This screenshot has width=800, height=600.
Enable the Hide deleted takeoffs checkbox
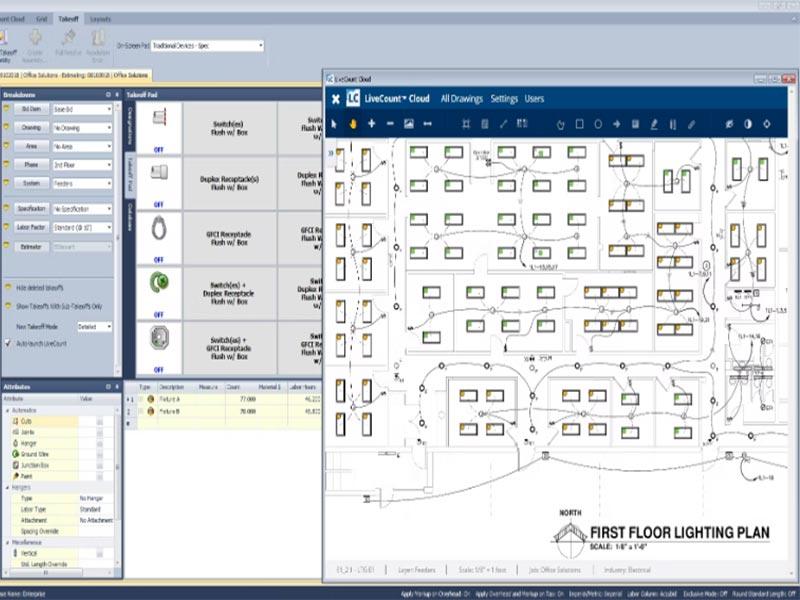click(x=8, y=289)
